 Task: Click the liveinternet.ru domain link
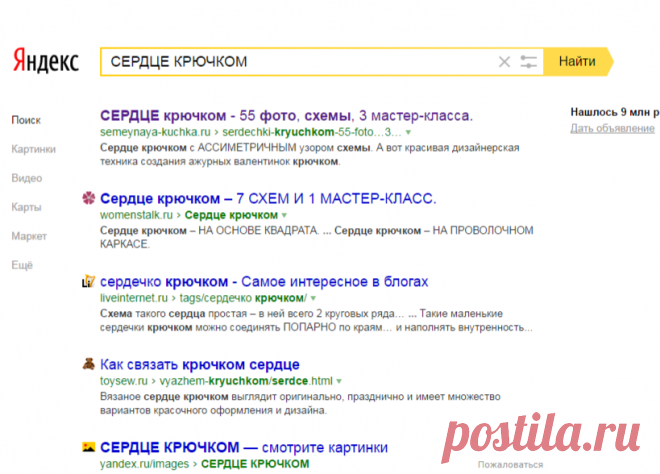coord(134,298)
